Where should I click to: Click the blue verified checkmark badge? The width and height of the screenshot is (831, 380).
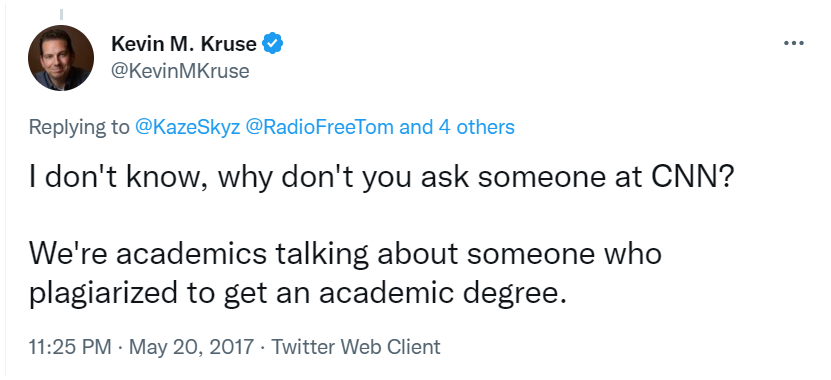point(273,43)
